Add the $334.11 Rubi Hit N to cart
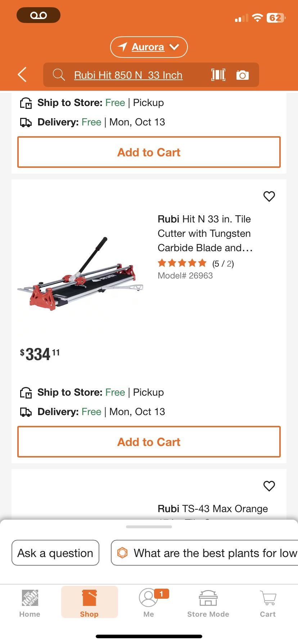Screen dimensions: 298x644 point(149,442)
